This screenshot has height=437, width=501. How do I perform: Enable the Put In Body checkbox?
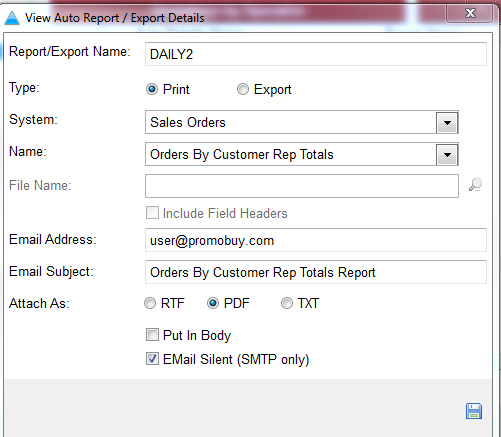point(152,335)
